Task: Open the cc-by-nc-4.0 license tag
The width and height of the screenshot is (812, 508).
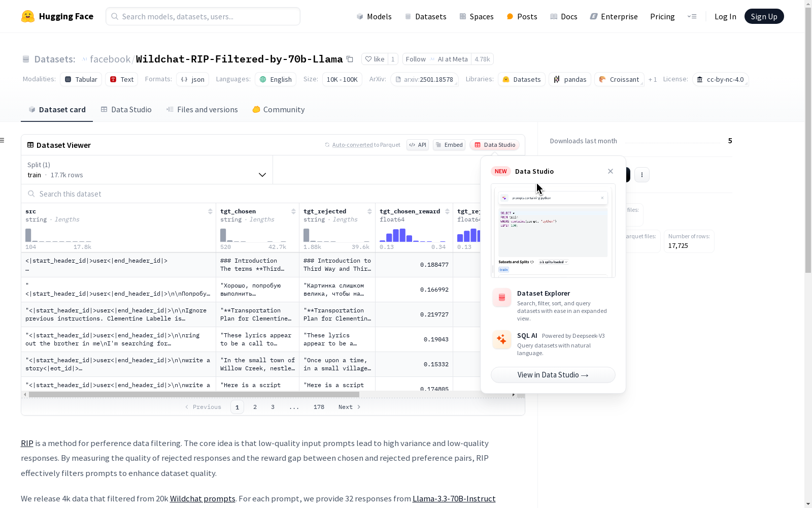Action: tap(721, 79)
